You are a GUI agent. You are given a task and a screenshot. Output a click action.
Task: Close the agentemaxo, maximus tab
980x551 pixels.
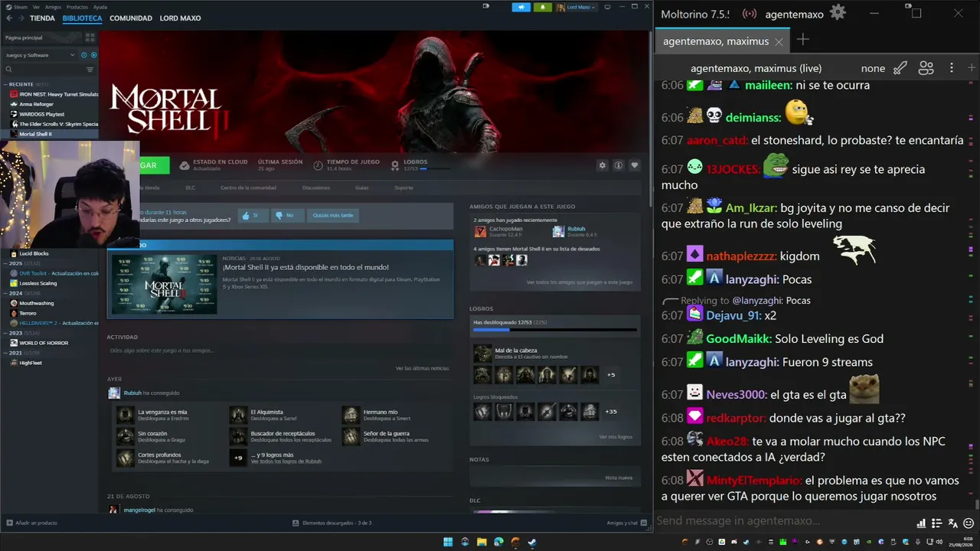click(x=779, y=41)
